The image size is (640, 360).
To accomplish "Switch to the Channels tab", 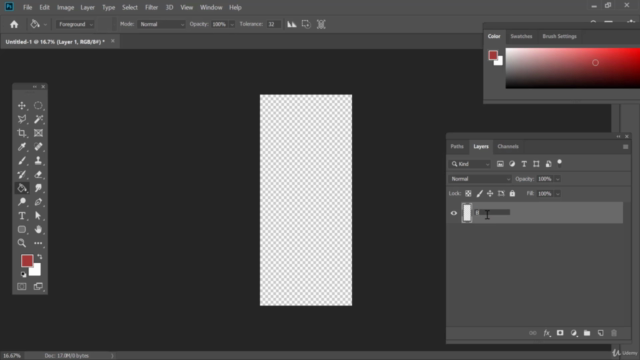I will click(508, 147).
